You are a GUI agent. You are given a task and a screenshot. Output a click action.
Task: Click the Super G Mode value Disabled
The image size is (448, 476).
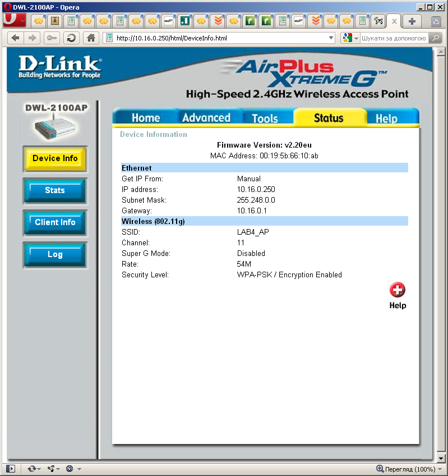click(251, 253)
